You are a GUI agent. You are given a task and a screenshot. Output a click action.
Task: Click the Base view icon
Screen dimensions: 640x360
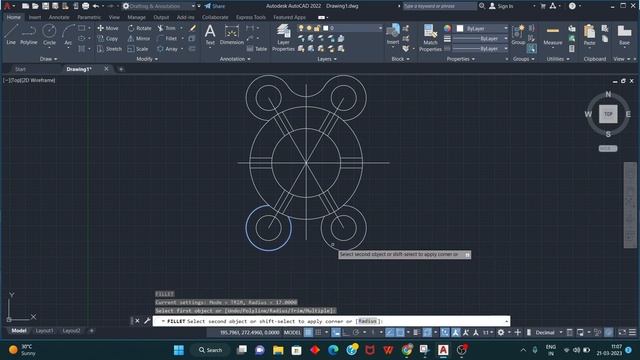coord(624,34)
